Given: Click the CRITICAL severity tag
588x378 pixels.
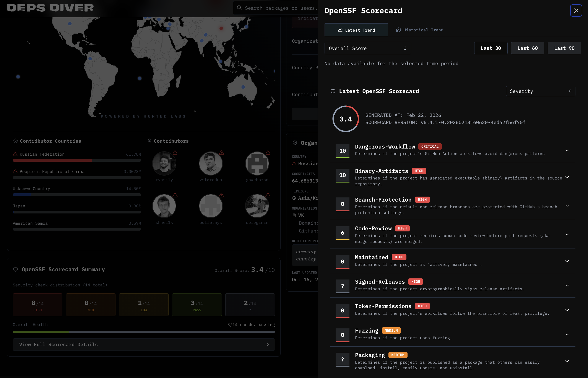Looking at the screenshot, I should coord(430,147).
